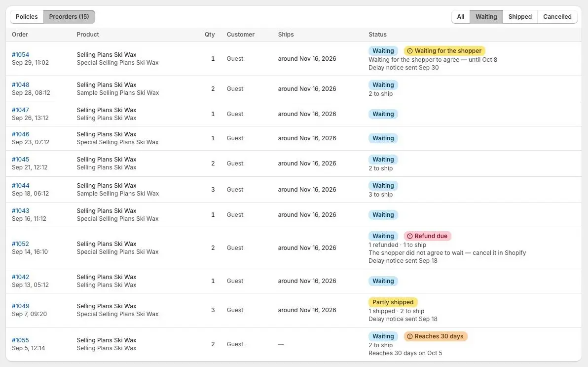Click clock icon in 'Reaches 30 days' badge
The height and width of the screenshot is (367, 588).
pyautogui.click(x=410, y=336)
